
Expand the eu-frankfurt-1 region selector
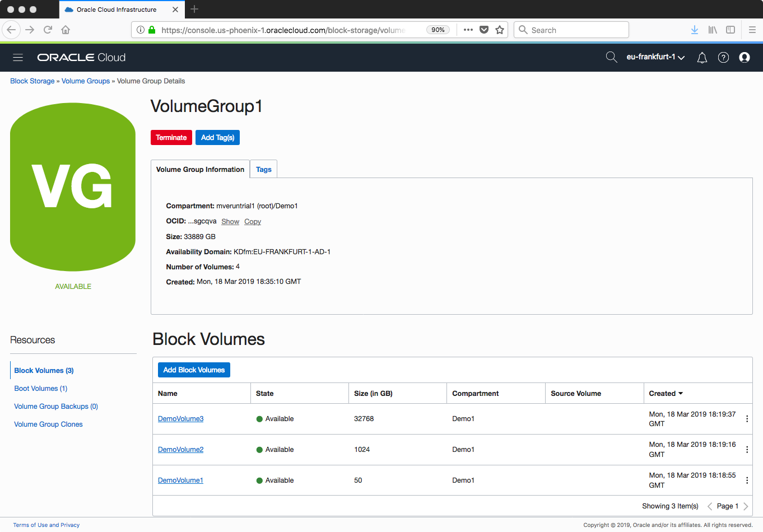pyautogui.click(x=655, y=57)
